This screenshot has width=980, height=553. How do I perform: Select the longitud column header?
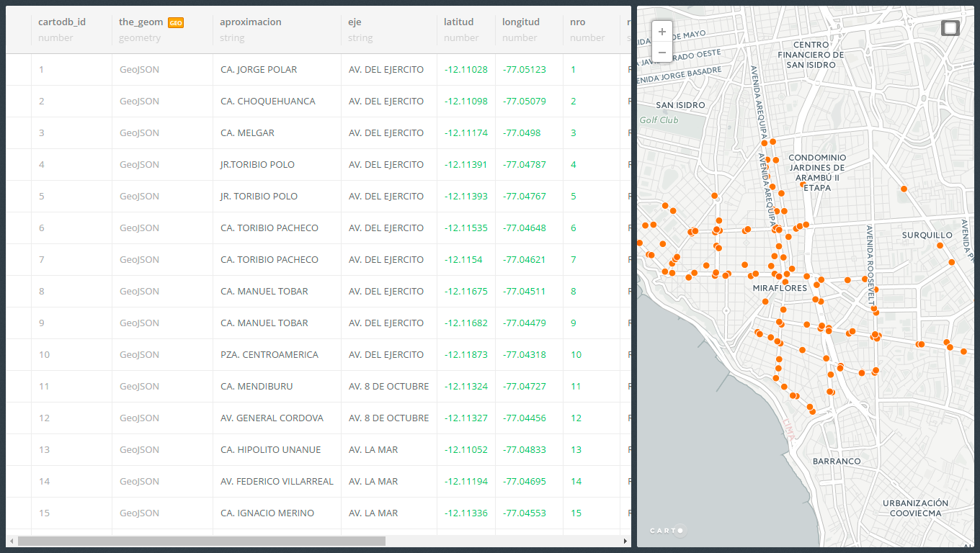click(x=520, y=22)
